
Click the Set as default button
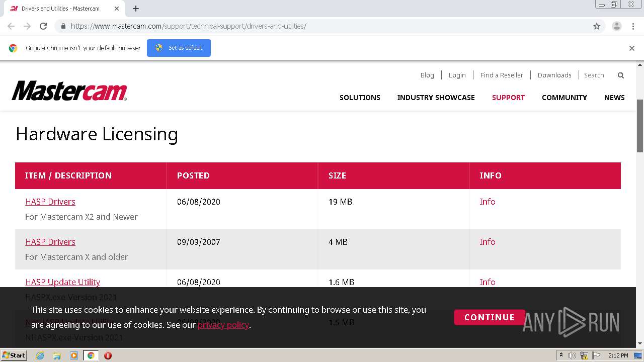tap(179, 48)
